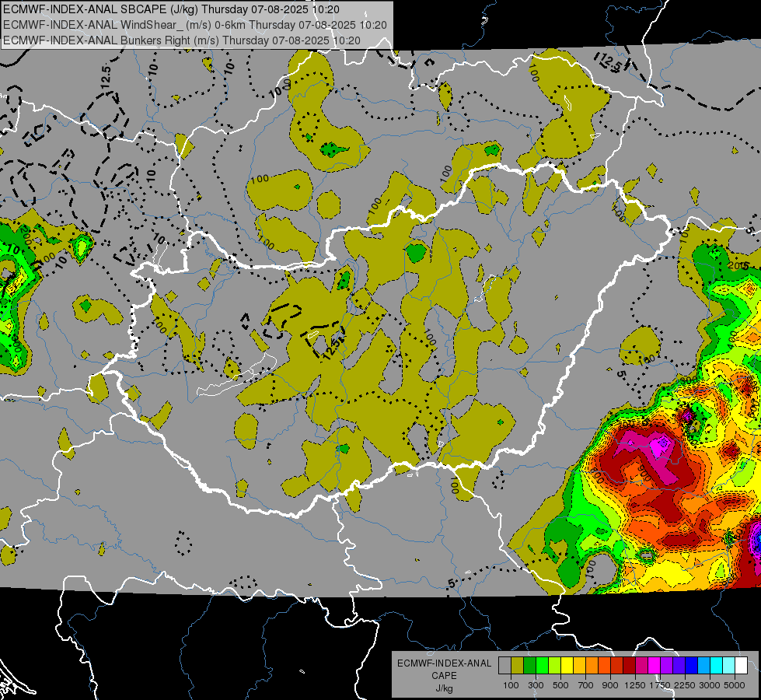The width and height of the screenshot is (761, 700).
Task: Click the legend label 1250
Action: tap(635, 685)
